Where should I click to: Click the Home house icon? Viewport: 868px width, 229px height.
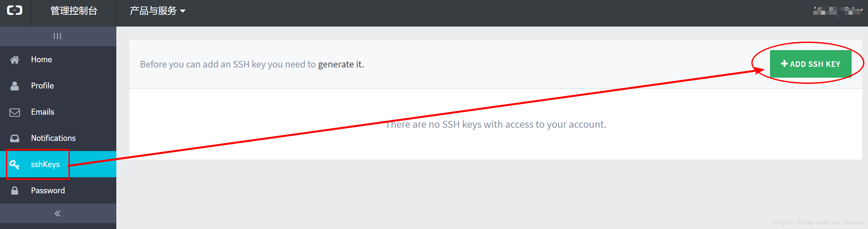[14, 60]
